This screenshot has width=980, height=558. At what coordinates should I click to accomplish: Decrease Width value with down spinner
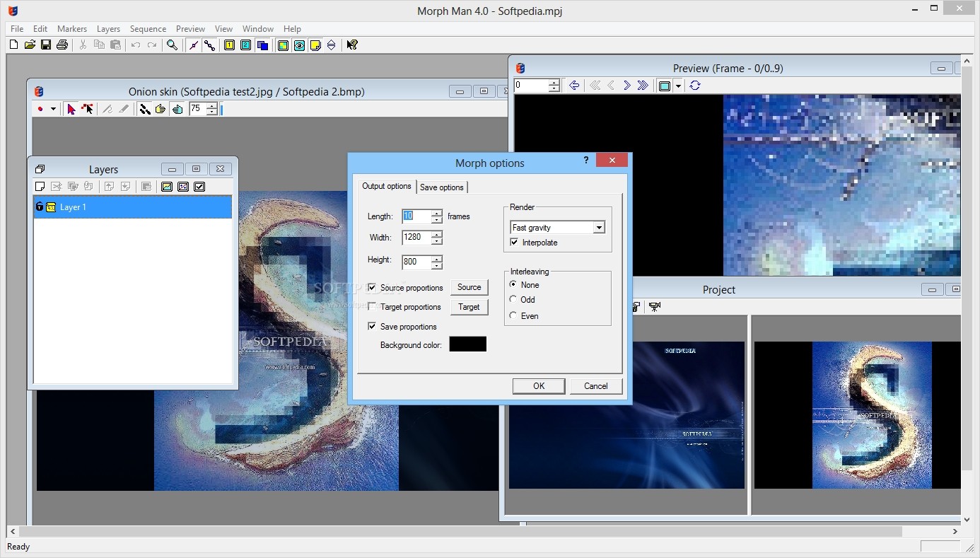tap(437, 242)
